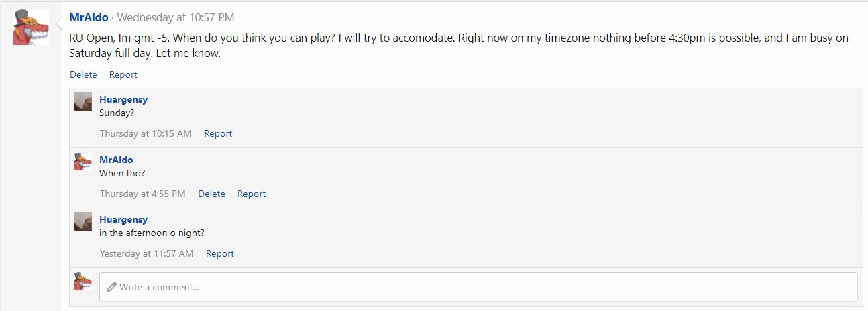Image resolution: width=868 pixels, height=311 pixels.
Task: Open the "Thursday at 10:15 AM" comment timestamp
Action: 146,133
